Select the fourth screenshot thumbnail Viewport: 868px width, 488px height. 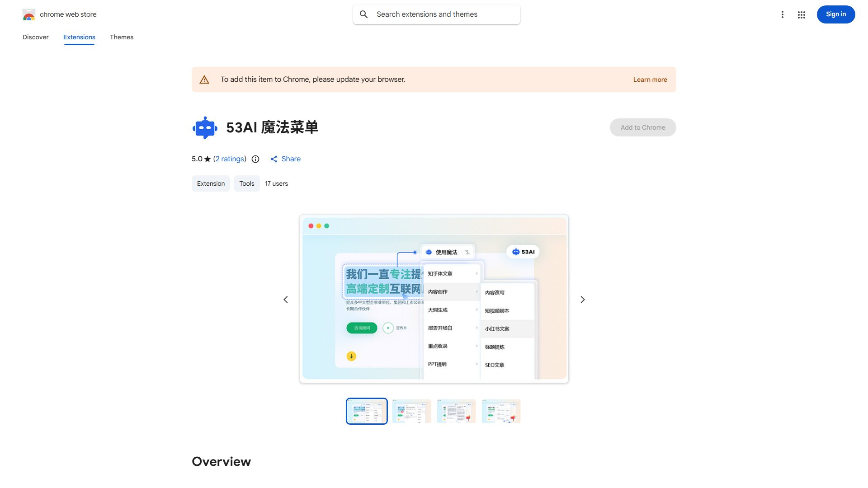tap(501, 411)
